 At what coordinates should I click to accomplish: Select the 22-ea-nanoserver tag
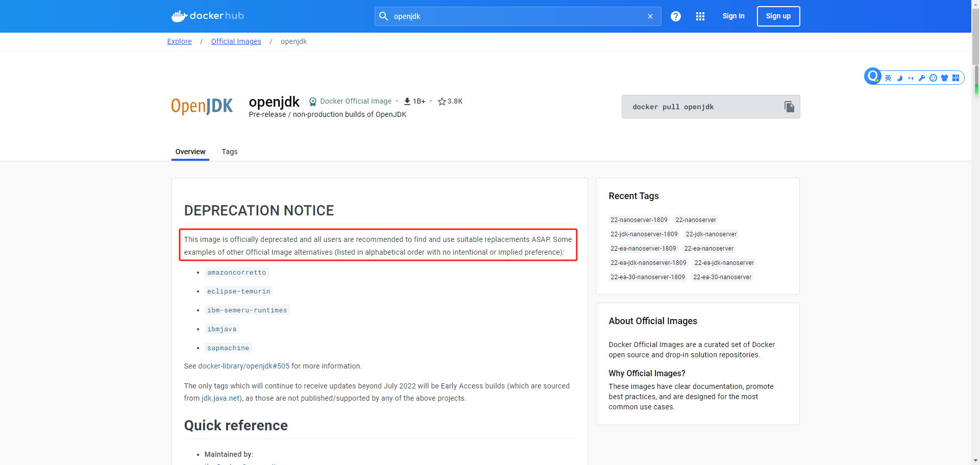(709, 249)
